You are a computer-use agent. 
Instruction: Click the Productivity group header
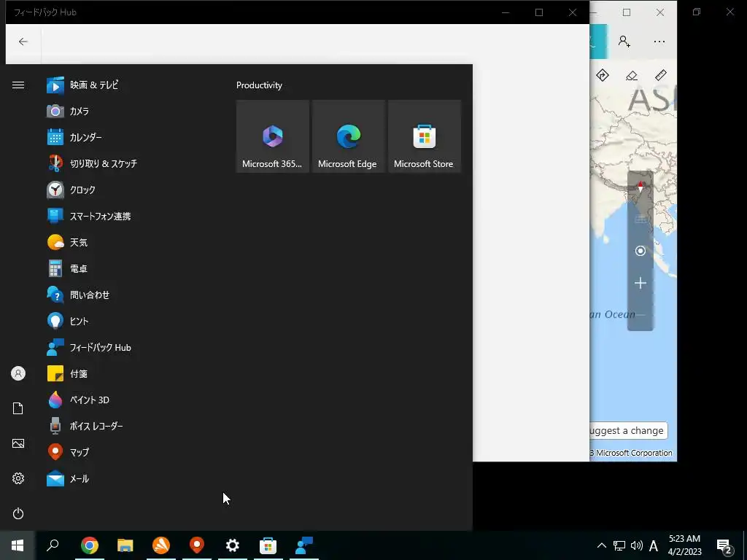coord(259,85)
